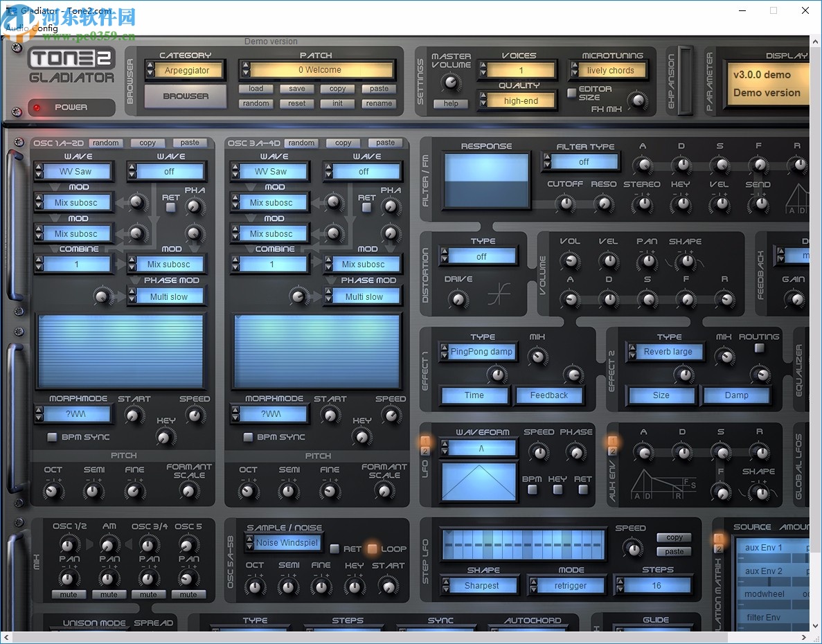Enable LFO KEY checkbox

tap(557, 490)
